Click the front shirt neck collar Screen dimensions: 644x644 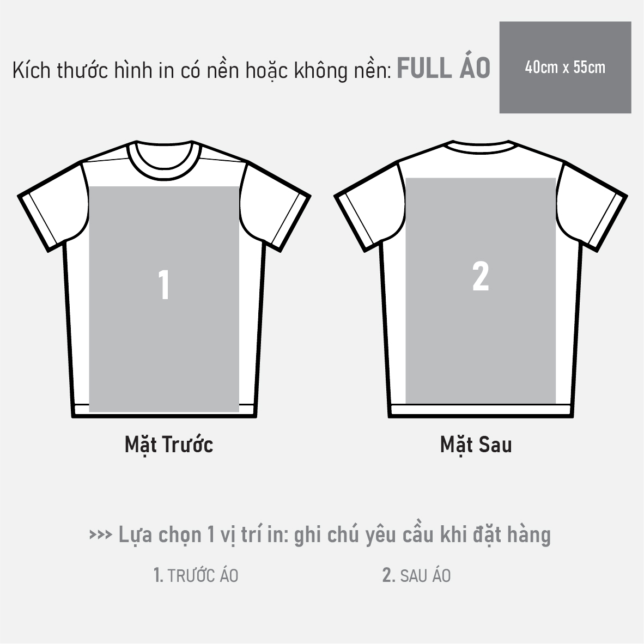tap(165, 161)
